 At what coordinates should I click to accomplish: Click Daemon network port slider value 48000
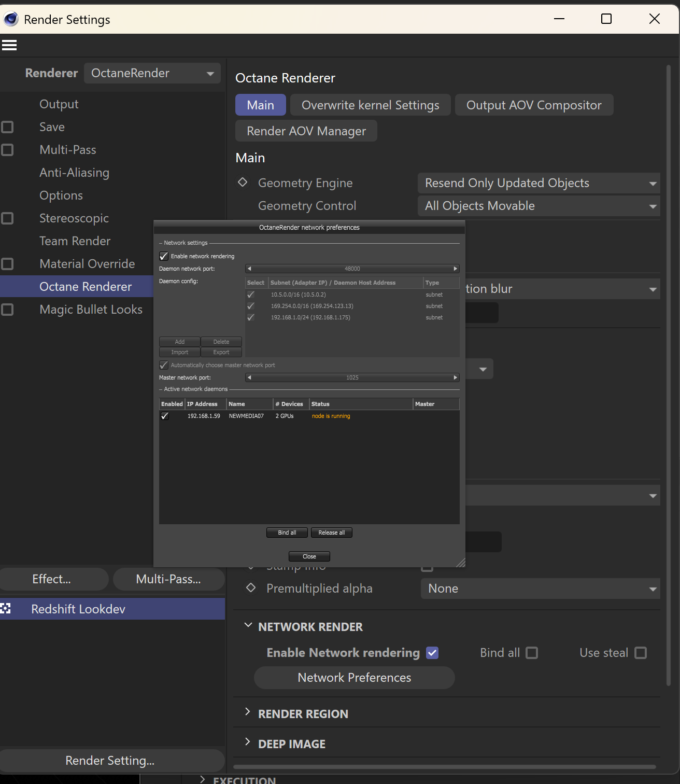[352, 269]
